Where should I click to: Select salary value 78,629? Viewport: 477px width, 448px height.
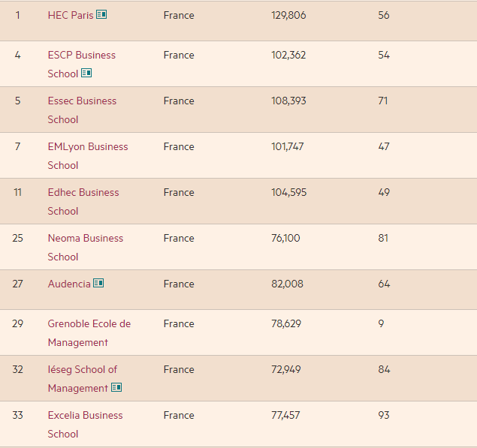pyautogui.click(x=286, y=323)
